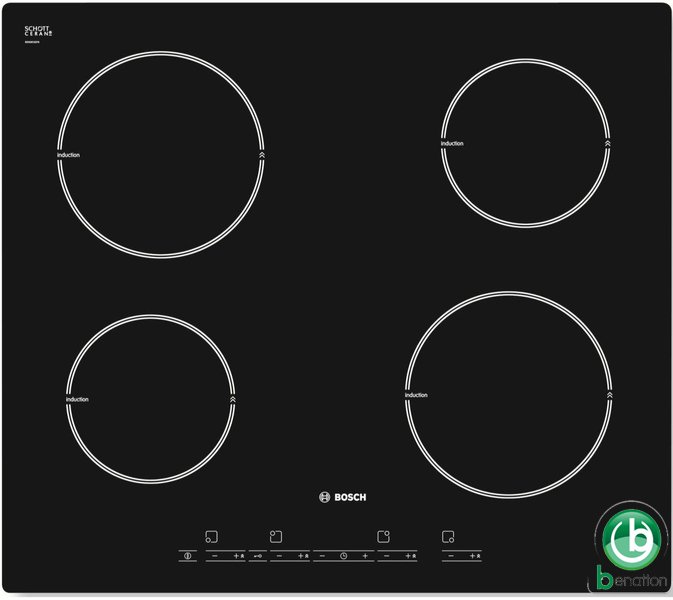
Task: Tap the child lock key symbol
Action: point(257,555)
